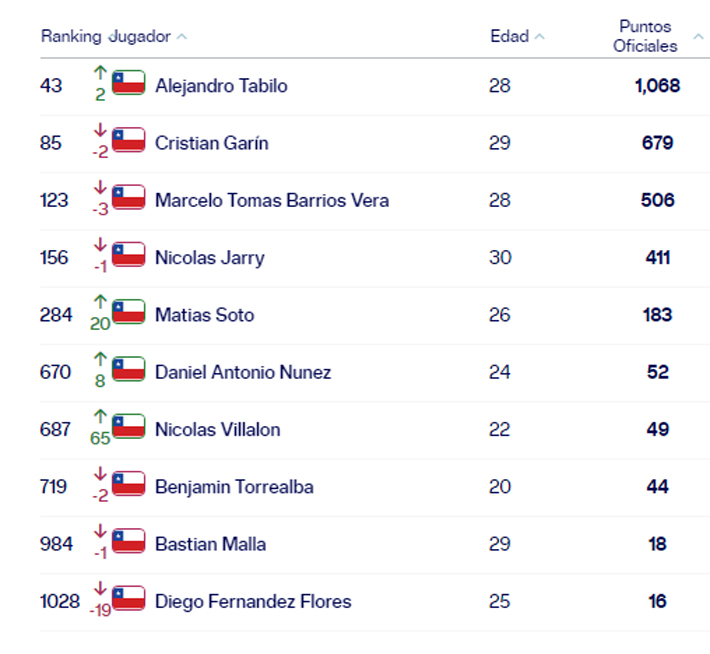This screenshot has height=654, width=710.
Task: Click the red down arrow for Diego Fernandez Flores
Action: [x=100, y=587]
